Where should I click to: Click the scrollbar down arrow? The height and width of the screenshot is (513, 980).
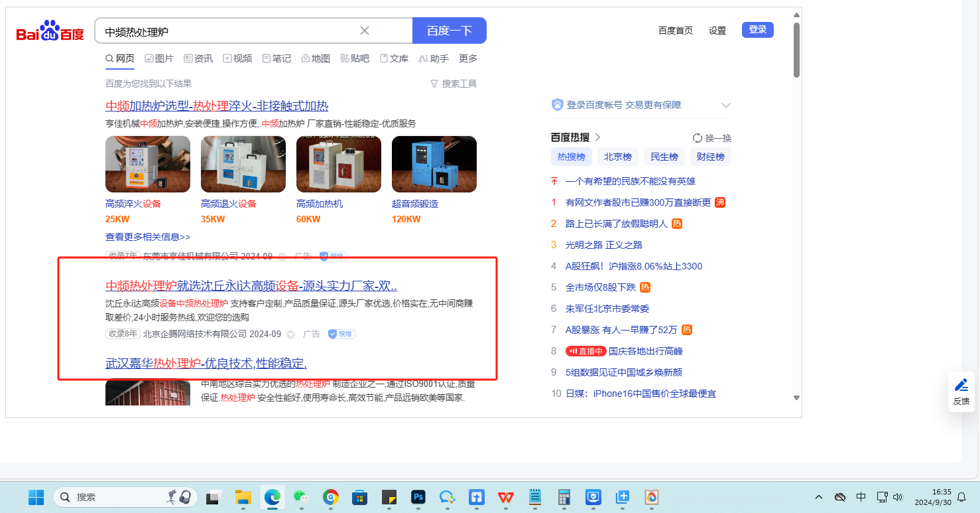(796, 398)
